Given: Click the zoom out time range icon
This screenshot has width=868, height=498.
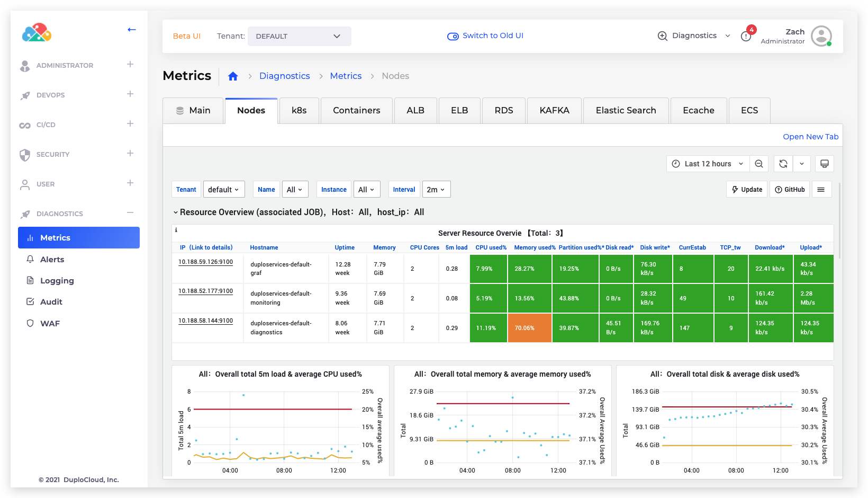Looking at the screenshot, I should click(x=759, y=164).
